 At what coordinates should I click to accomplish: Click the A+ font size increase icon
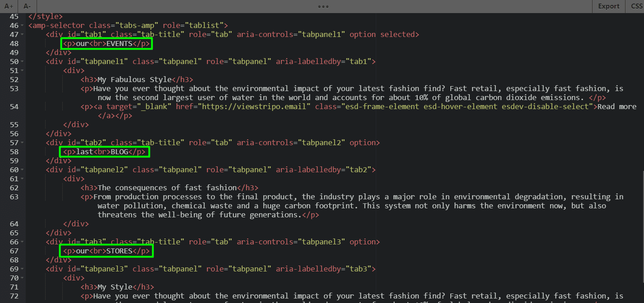pos(8,6)
